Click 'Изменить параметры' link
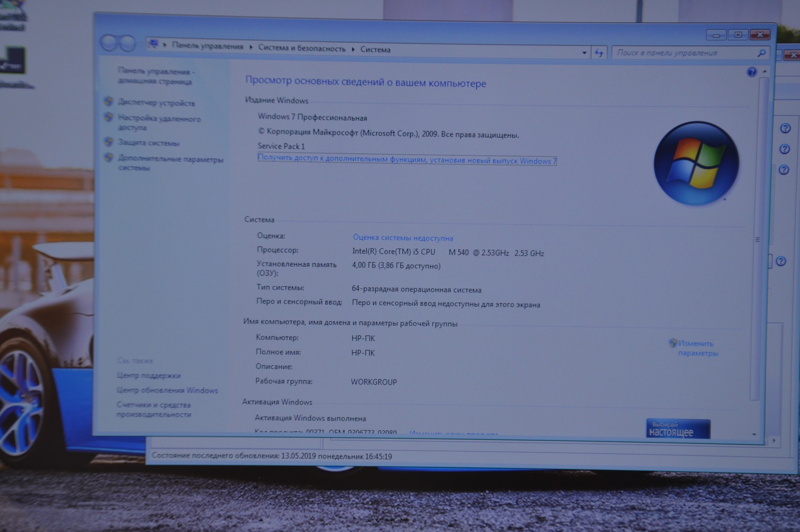Screen dimensions: 800x532 (x=698, y=348)
